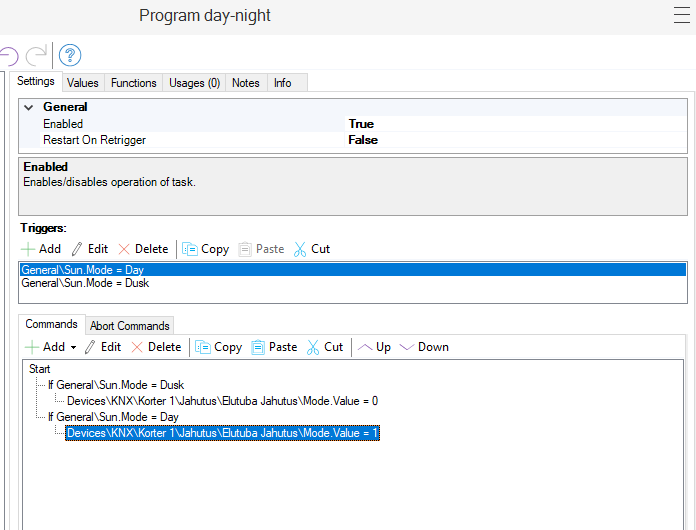Cut the selected command
This screenshot has height=530, width=696.
[x=324, y=347]
